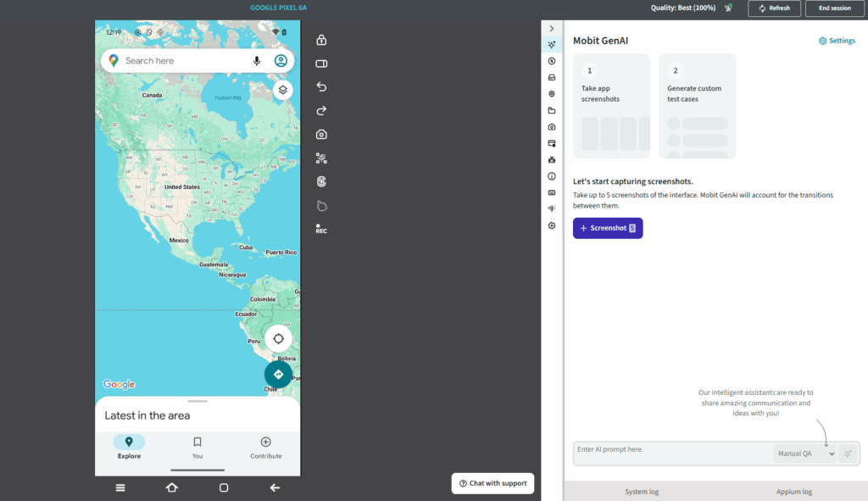Switch to the System log tab
The width and height of the screenshot is (868, 501).
point(642,492)
